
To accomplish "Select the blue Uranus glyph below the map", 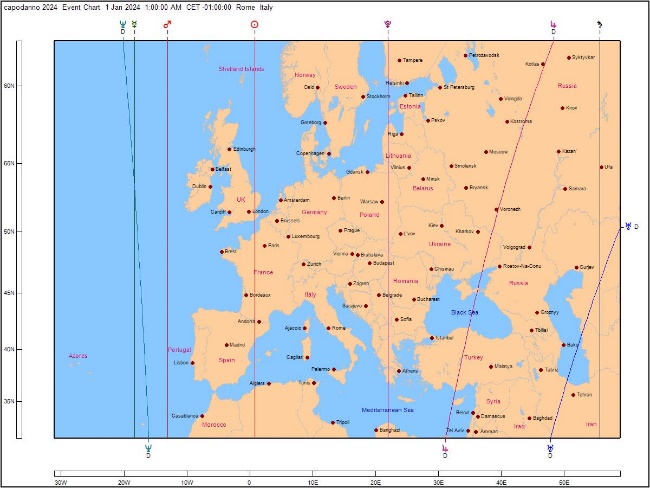I will (550, 448).
